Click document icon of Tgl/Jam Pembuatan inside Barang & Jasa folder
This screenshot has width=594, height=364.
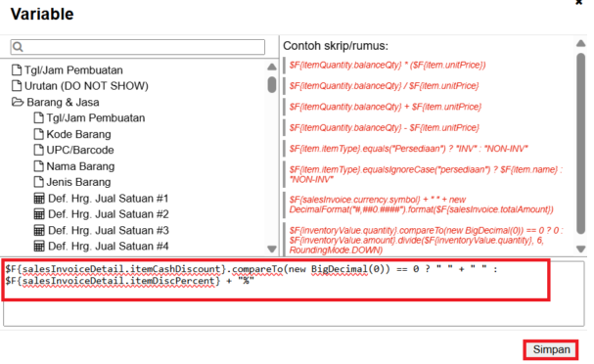coord(38,117)
